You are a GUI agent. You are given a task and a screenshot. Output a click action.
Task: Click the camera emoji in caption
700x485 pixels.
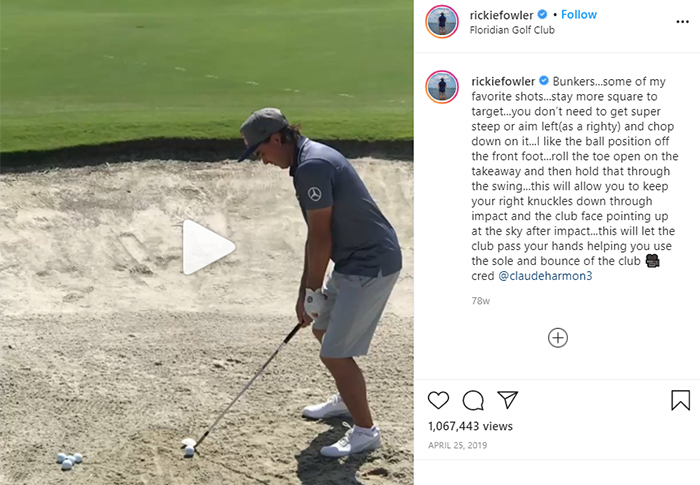point(653,261)
